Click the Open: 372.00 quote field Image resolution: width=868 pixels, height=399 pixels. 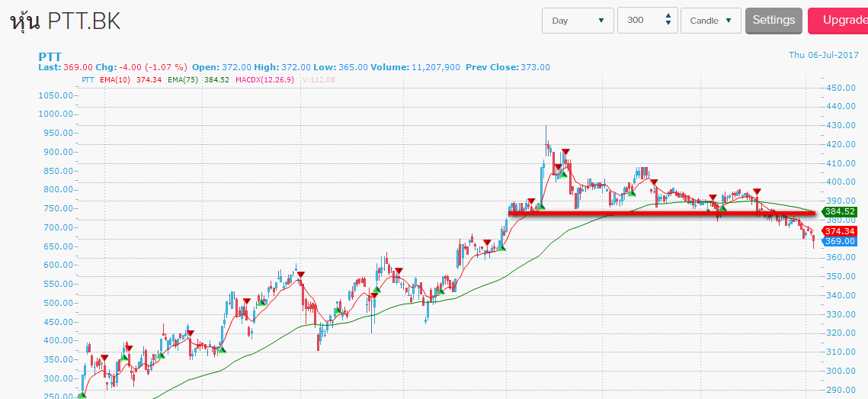pyautogui.click(x=222, y=67)
